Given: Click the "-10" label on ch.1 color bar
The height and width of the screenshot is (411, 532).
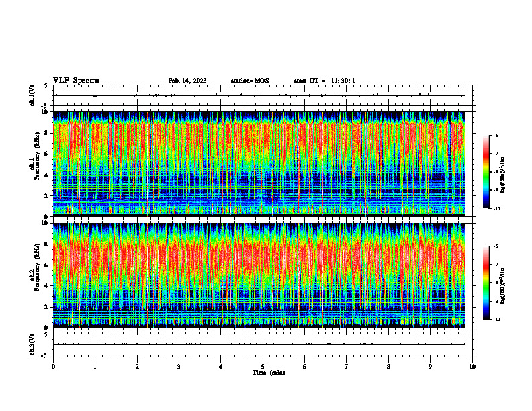Looking at the screenshot, I should coord(496,209).
